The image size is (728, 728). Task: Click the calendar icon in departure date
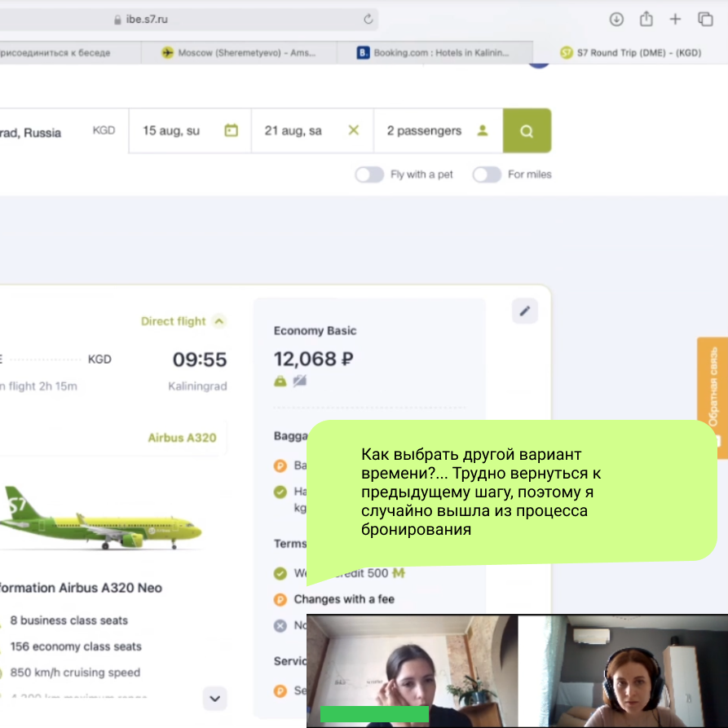pyautogui.click(x=232, y=130)
